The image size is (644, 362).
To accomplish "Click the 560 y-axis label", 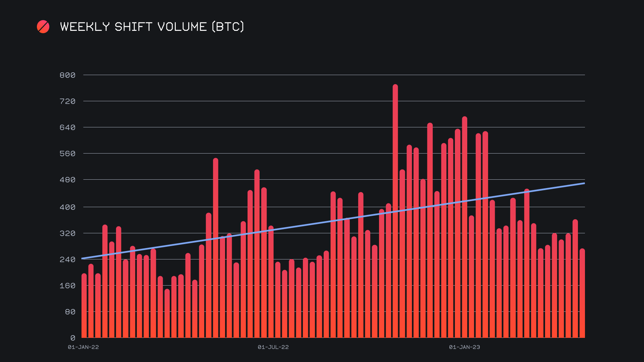I will [x=67, y=154].
